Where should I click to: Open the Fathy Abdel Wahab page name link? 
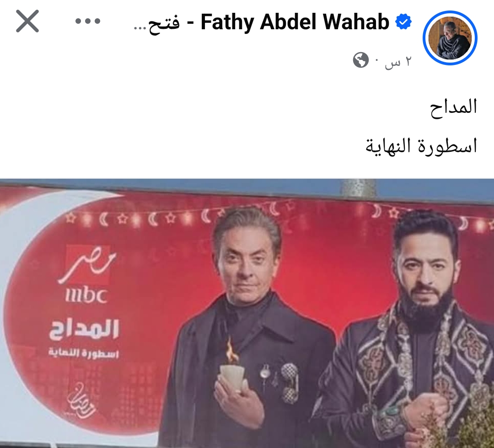[x=295, y=22]
